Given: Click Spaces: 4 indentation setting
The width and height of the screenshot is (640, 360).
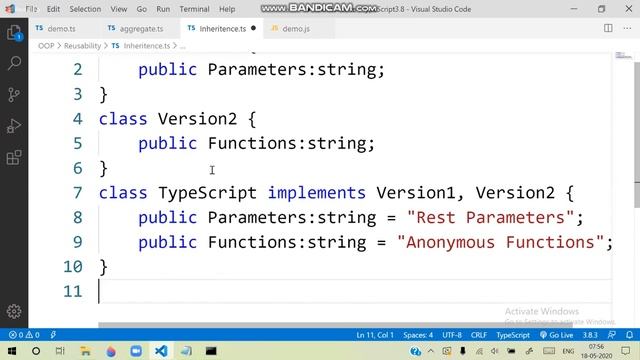Looking at the screenshot, I should [x=418, y=335].
